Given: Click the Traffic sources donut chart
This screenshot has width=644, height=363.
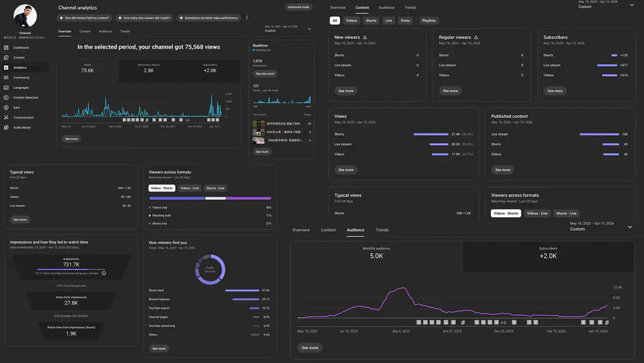Looking at the screenshot, I should (210, 270).
